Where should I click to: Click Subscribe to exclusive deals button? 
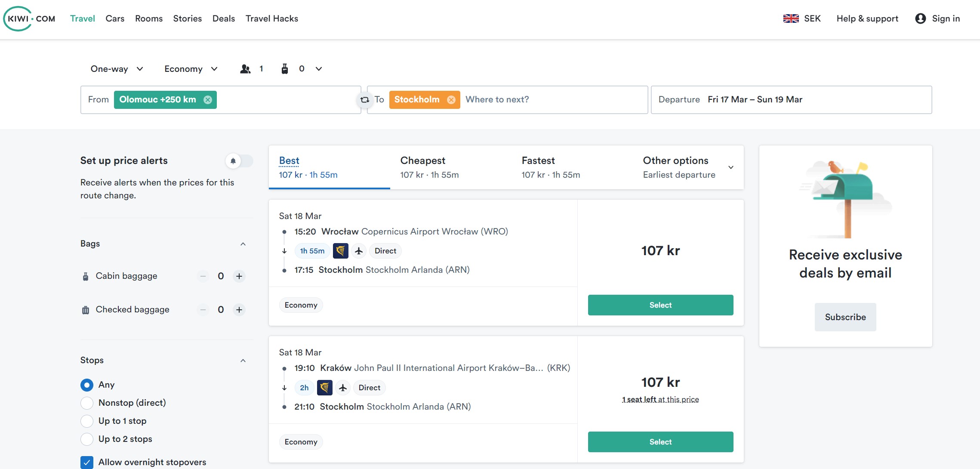pyautogui.click(x=845, y=316)
